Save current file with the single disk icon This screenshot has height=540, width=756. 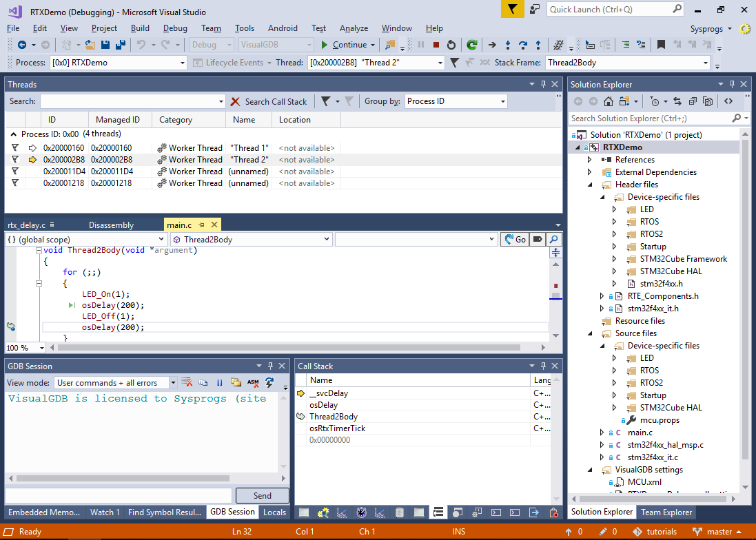tap(105, 45)
